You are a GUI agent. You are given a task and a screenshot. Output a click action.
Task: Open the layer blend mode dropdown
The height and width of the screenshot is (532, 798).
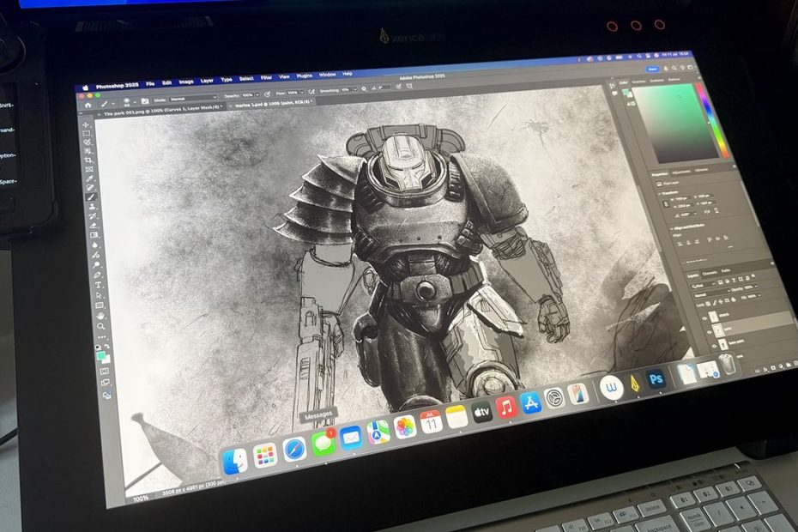710,295
